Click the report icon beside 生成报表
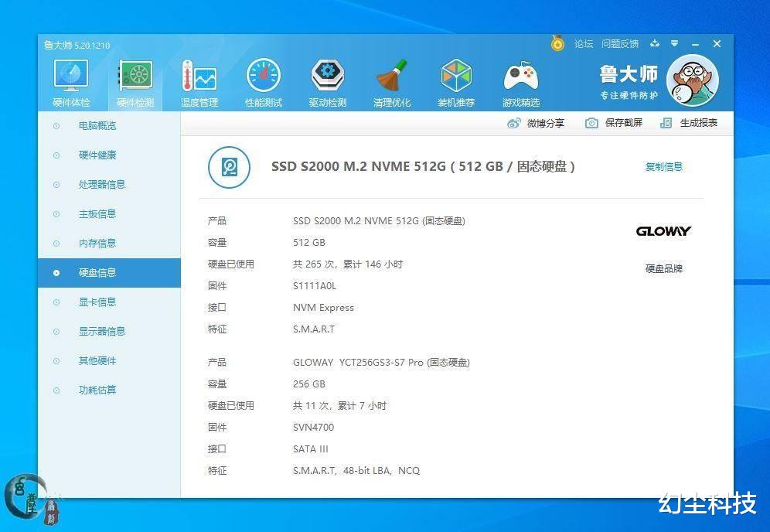The width and height of the screenshot is (770, 532). [x=666, y=123]
